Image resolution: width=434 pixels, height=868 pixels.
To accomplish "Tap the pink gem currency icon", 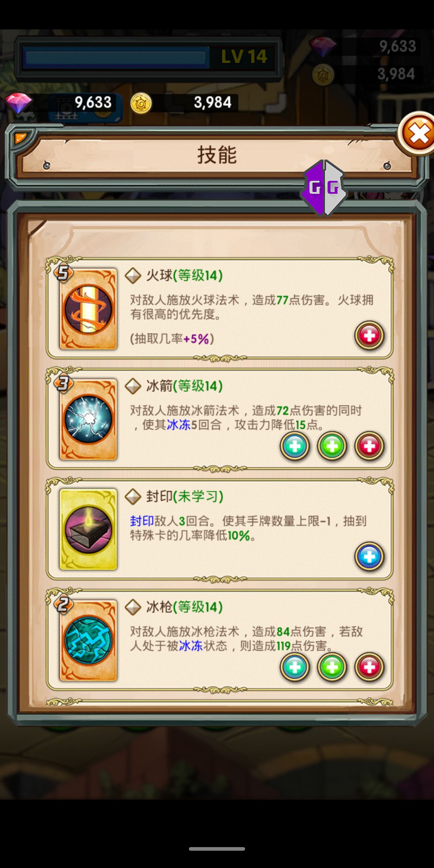I will (x=18, y=102).
